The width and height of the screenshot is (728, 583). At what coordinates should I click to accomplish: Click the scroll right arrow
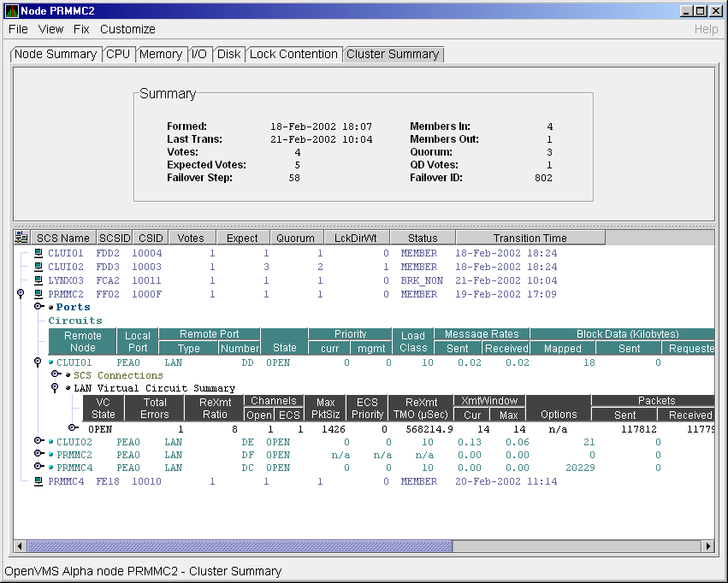click(708, 546)
